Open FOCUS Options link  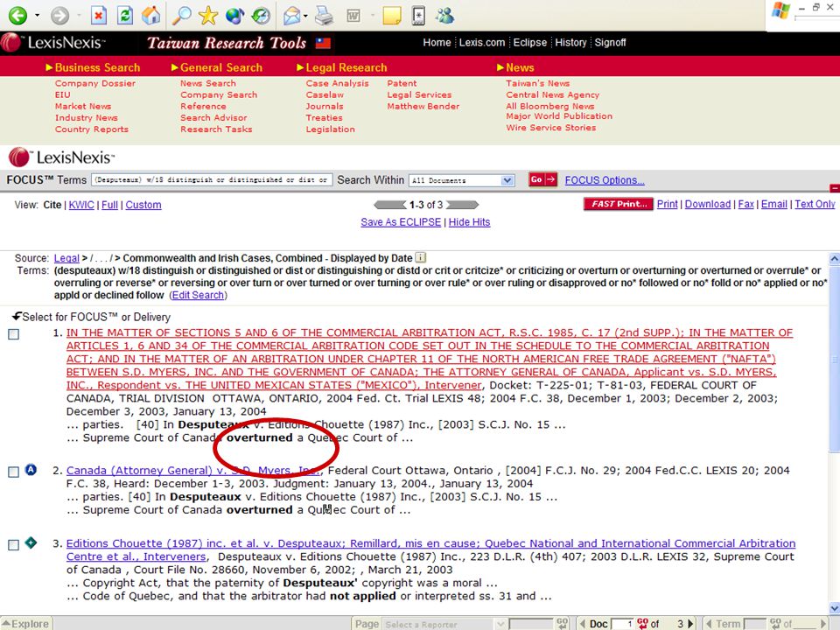pyautogui.click(x=605, y=180)
